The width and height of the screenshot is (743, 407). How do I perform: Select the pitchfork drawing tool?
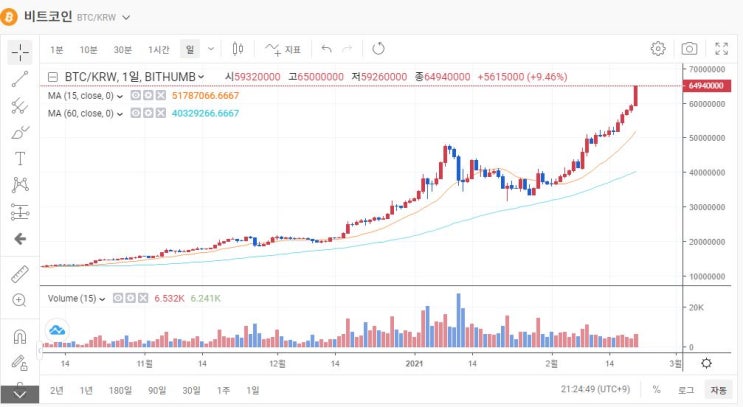click(20, 106)
